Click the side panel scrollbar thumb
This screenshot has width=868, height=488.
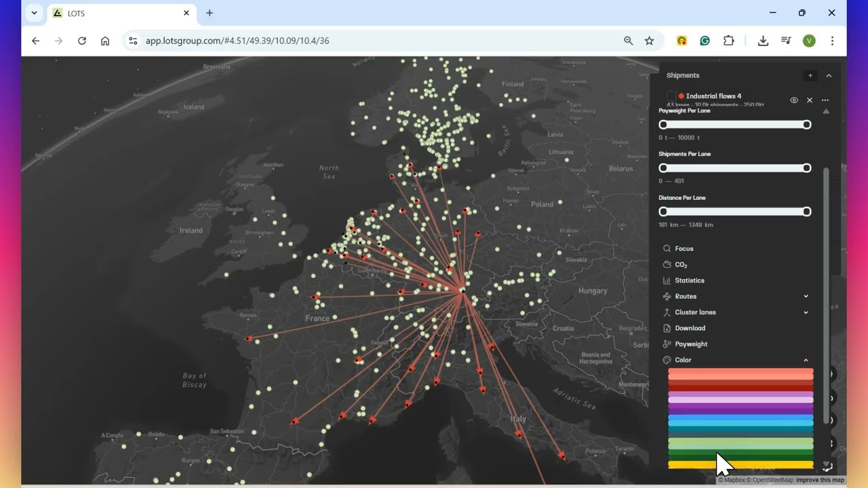(826, 295)
